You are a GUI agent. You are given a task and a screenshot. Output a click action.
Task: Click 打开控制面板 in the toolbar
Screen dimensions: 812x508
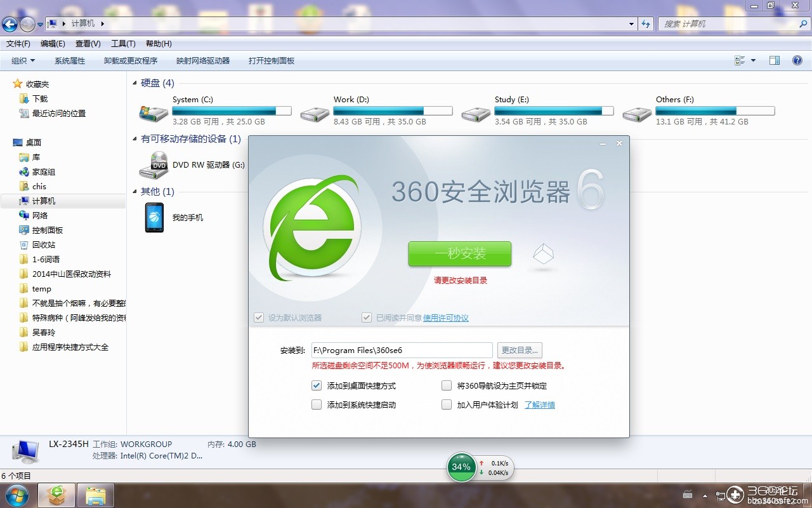(272, 61)
